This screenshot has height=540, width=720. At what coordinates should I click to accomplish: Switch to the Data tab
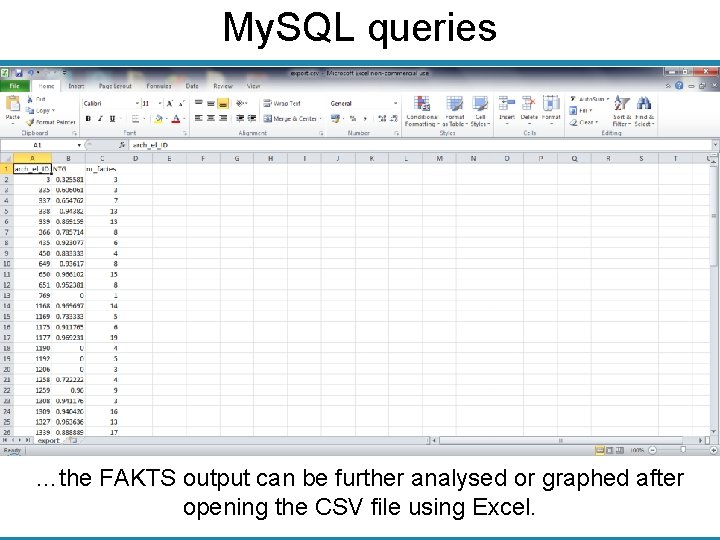pyautogui.click(x=192, y=86)
